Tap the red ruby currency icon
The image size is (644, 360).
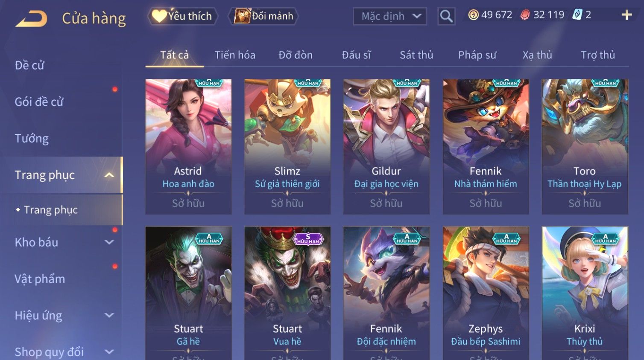(x=525, y=15)
